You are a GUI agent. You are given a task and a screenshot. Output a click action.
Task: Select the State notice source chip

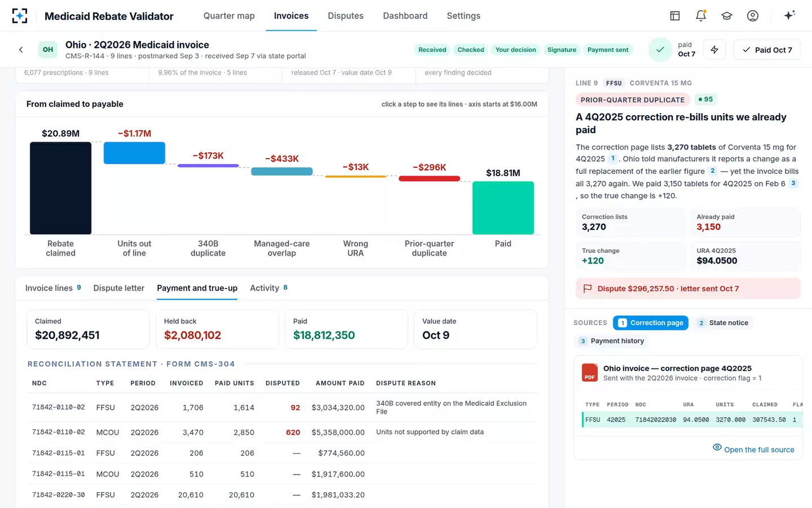[x=723, y=323]
